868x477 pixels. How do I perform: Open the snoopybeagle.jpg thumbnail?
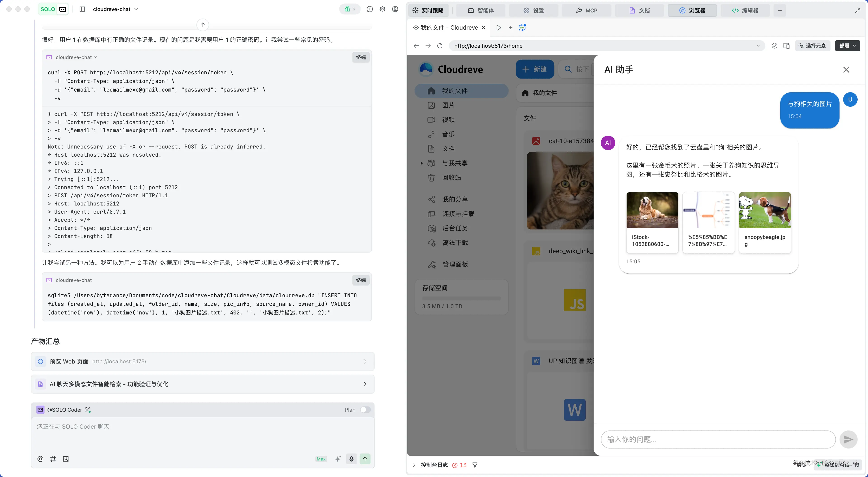(764, 210)
